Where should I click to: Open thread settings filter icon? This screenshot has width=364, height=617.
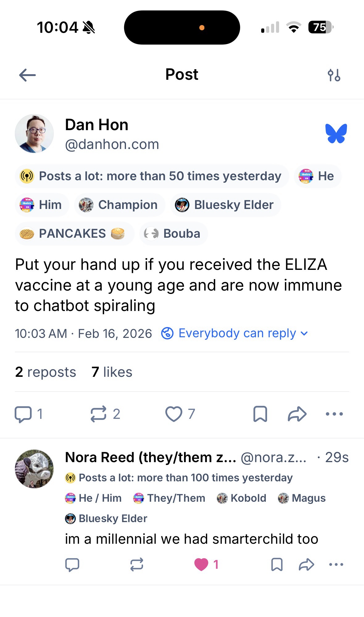click(334, 75)
